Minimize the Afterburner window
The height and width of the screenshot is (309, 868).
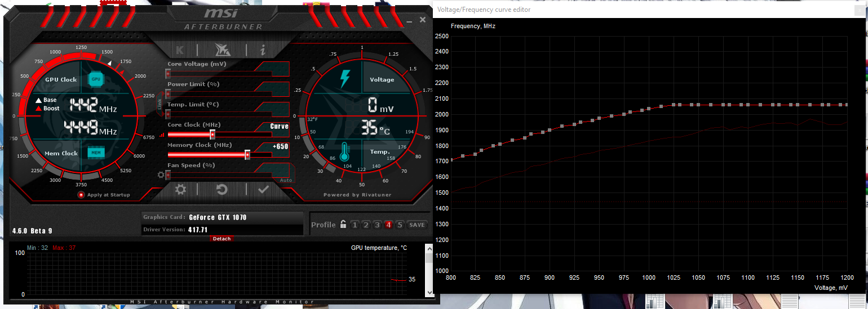(x=410, y=23)
